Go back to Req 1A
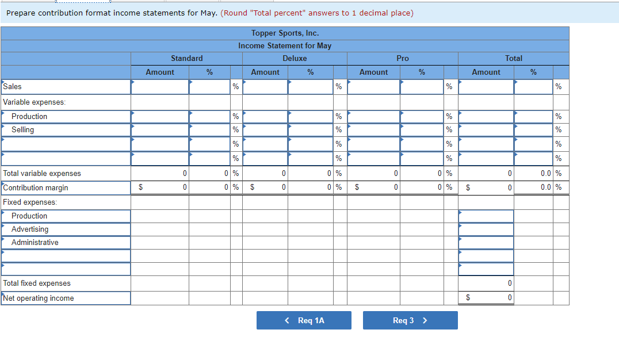This screenshot has width=619, height=364. [x=304, y=320]
